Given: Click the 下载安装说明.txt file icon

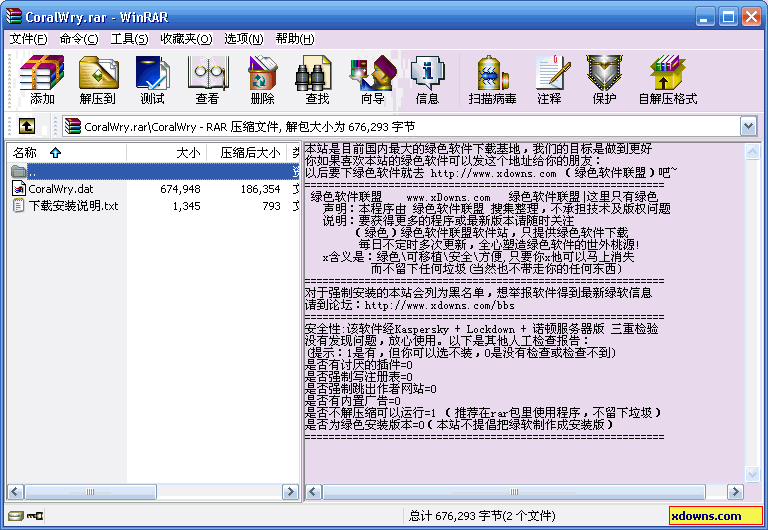Looking at the screenshot, I should click(19, 205).
